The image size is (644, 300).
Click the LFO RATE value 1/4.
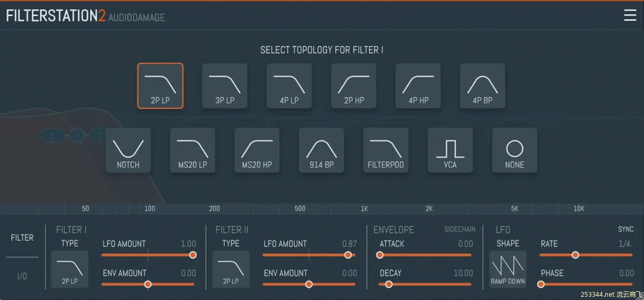pos(625,244)
